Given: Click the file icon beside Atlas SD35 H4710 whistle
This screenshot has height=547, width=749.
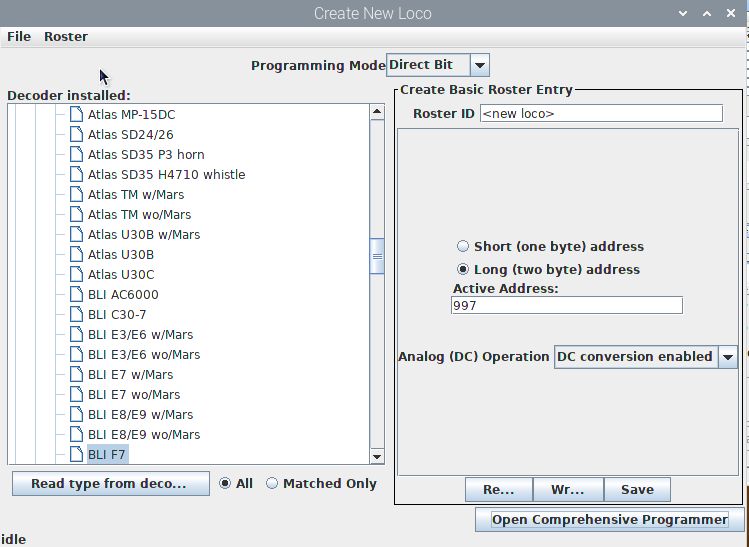Looking at the screenshot, I should coord(76,175).
